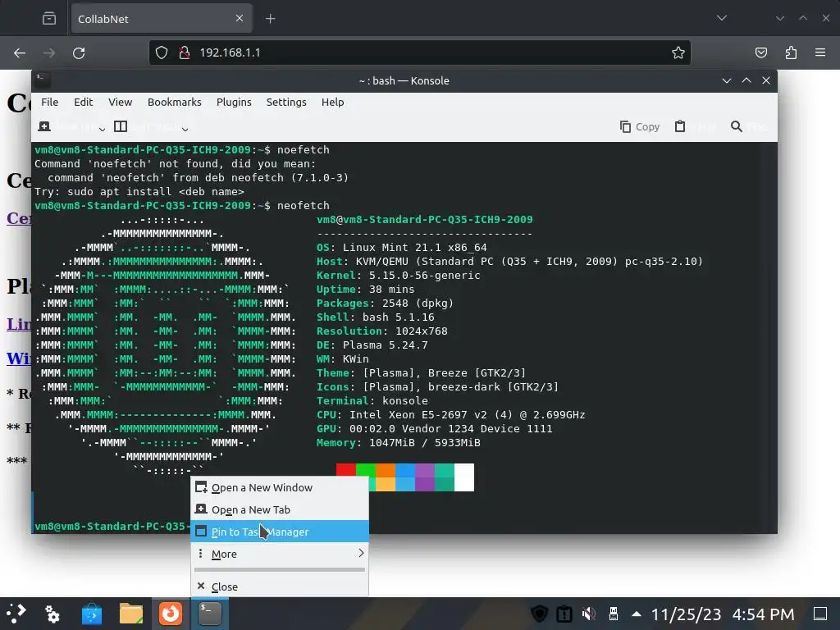Click the Konsole terminal taskbar entry
840x630 pixels.
(x=209, y=614)
